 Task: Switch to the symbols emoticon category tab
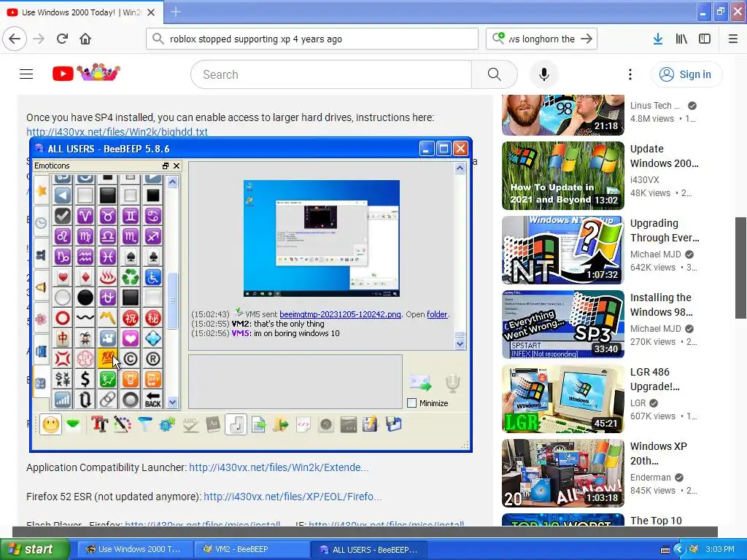click(42, 382)
